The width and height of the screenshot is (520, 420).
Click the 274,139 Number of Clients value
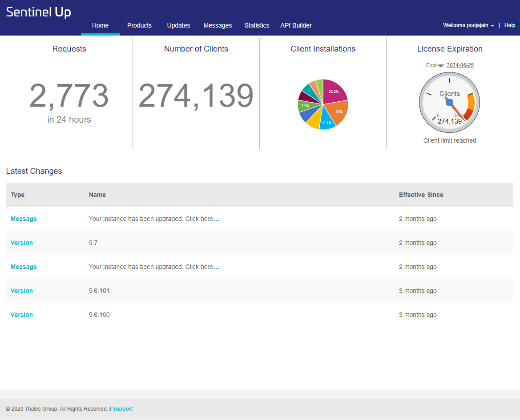coord(196,96)
